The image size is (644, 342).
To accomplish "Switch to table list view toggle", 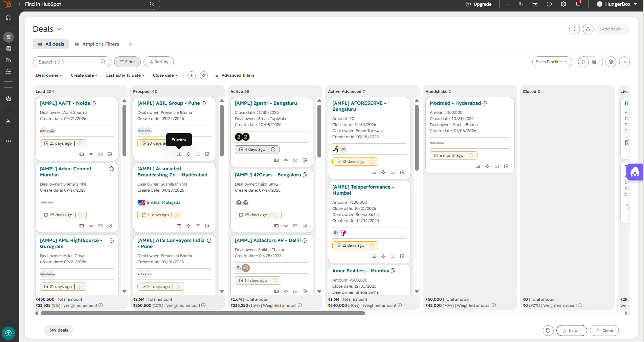I will point(594,62).
